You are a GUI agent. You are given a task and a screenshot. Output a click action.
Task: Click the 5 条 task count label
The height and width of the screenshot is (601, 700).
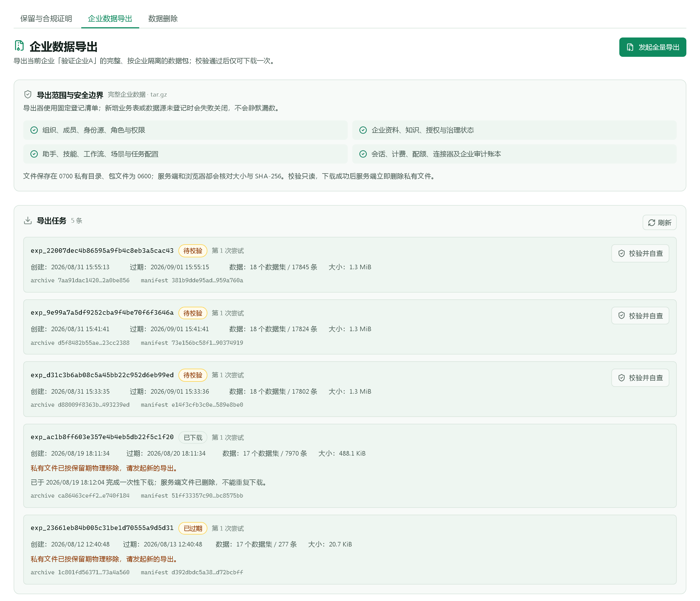coord(77,221)
